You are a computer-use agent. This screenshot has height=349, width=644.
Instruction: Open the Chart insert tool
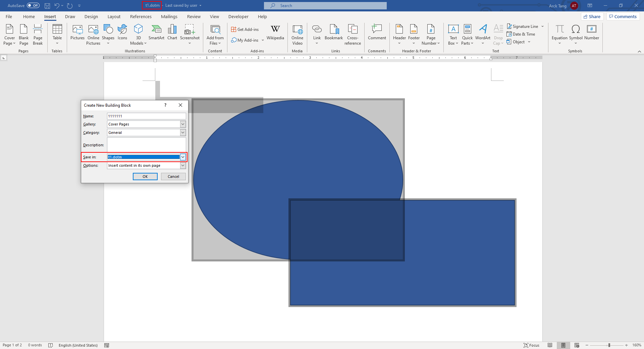click(172, 33)
